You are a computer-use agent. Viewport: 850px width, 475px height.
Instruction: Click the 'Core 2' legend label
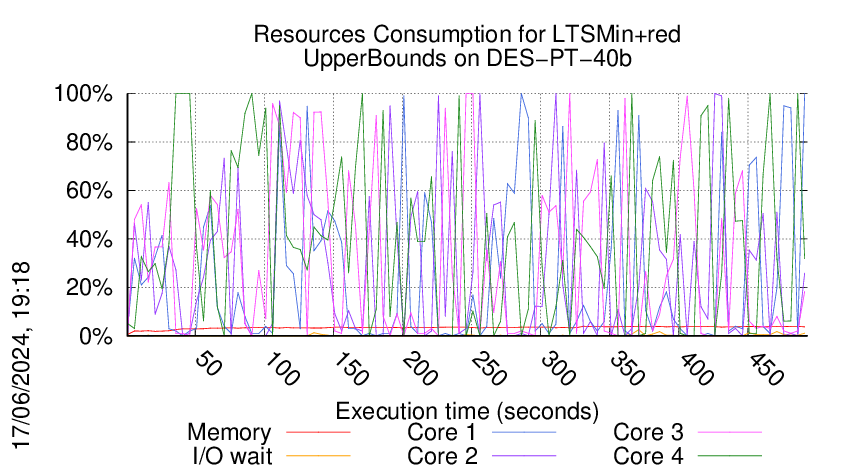442,456
